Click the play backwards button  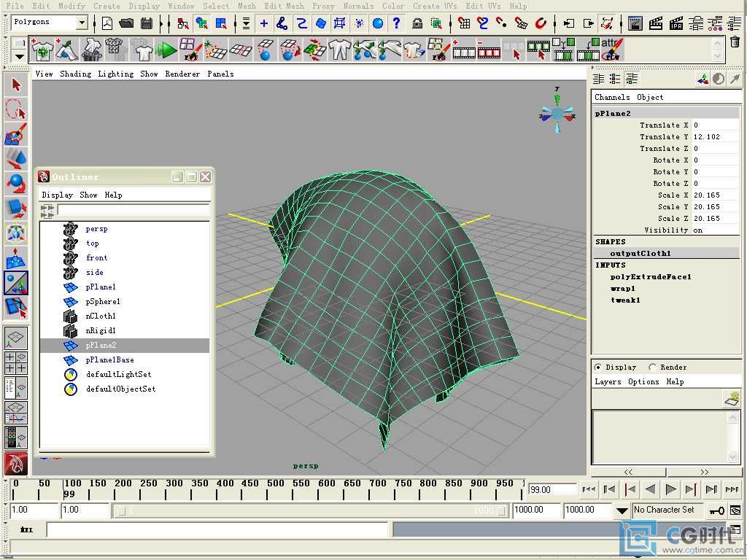(650, 489)
